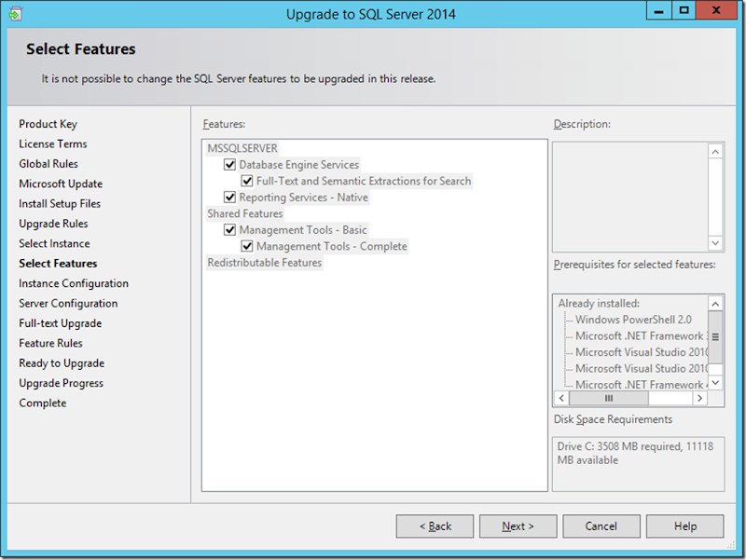Select Install Setup Files step
This screenshot has height=560, width=746.
(60, 203)
